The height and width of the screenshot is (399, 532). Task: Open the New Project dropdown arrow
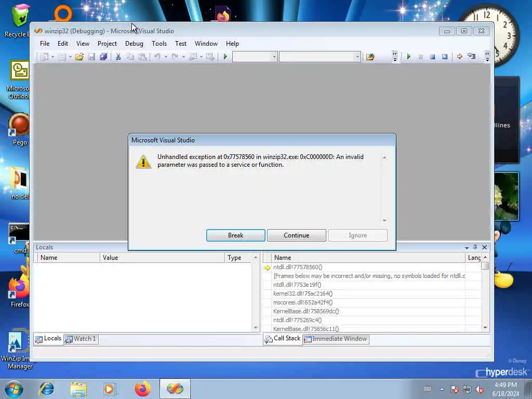pos(52,57)
